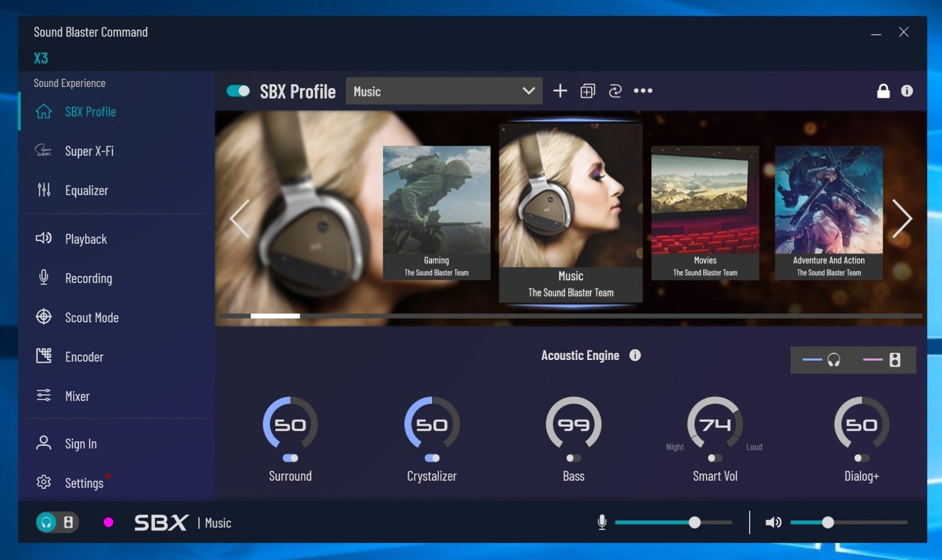Select the Adventure And Action profile thumbnail
Screen dimensions: 942x560
coord(829,212)
